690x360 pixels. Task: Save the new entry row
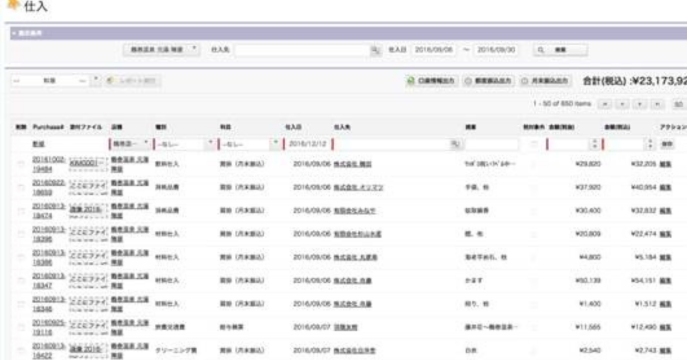pyautogui.click(x=667, y=144)
